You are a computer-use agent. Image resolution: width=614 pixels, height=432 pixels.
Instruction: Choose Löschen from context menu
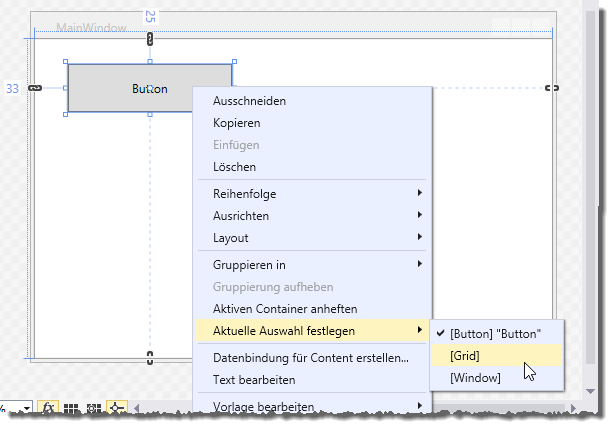tap(312, 167)
